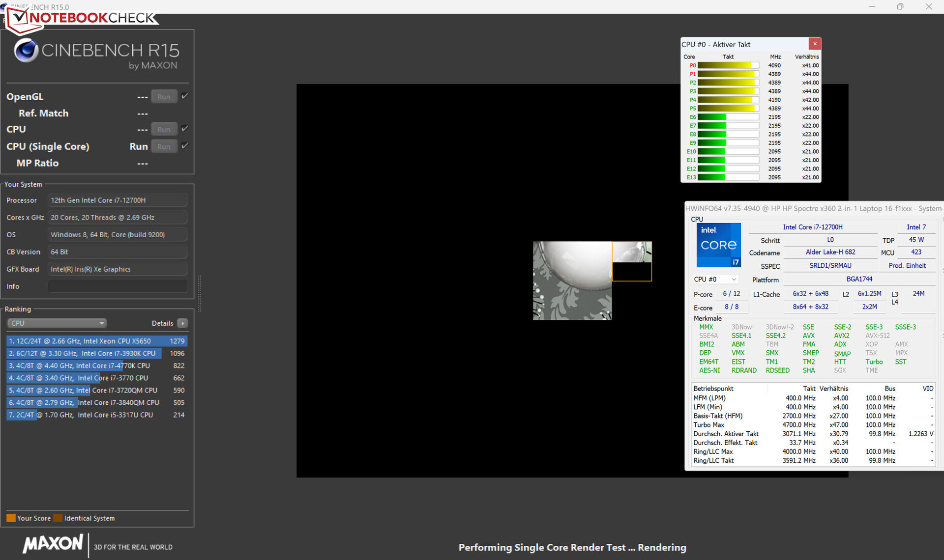944x560 pixels.
Task: Toggle the CPU (Single Core) checkmark
Action: [x=184, y=146]
